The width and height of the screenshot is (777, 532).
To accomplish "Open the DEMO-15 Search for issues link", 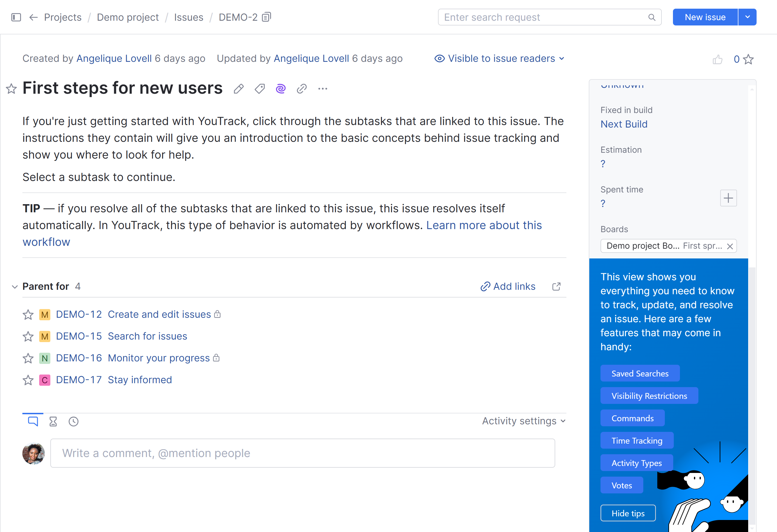I will tap(147, 336).
